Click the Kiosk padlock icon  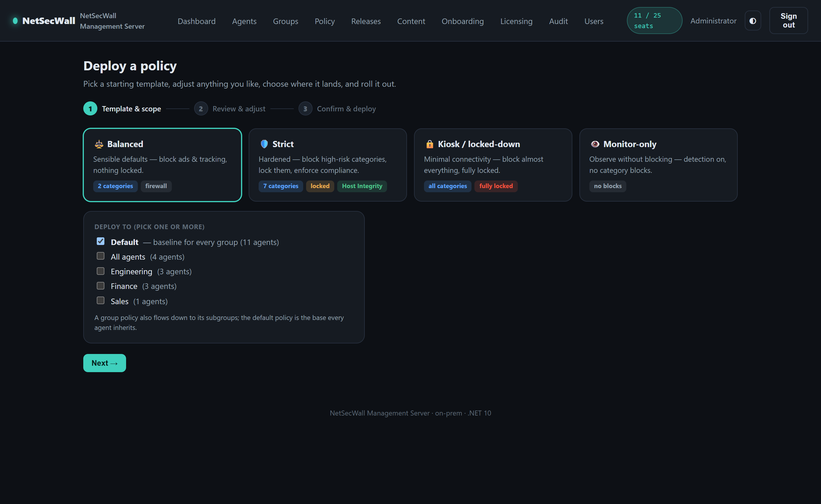click(x=430, y=144)
